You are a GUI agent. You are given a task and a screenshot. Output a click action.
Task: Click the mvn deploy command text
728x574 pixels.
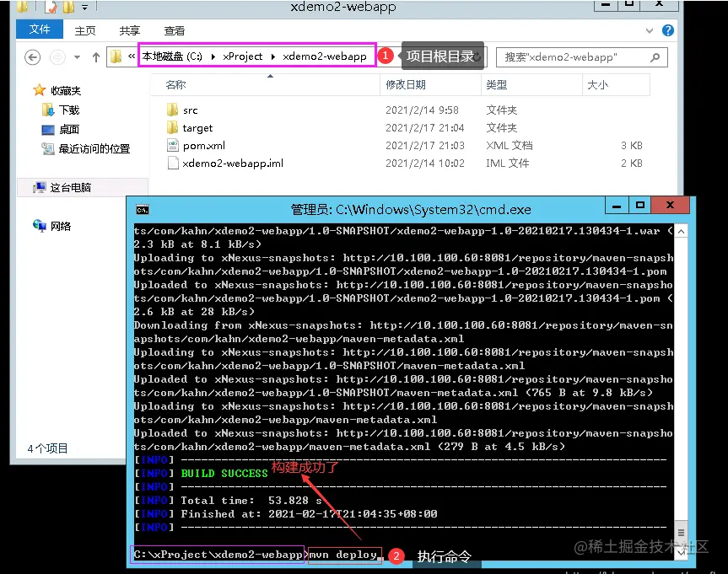pyautogui.click(x=342, y=555)
